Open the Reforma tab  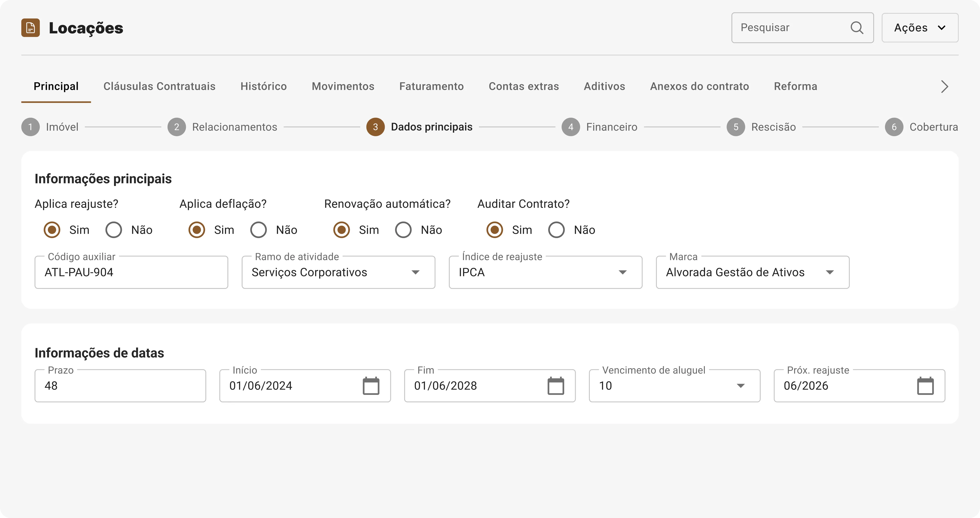click(796, 86)
